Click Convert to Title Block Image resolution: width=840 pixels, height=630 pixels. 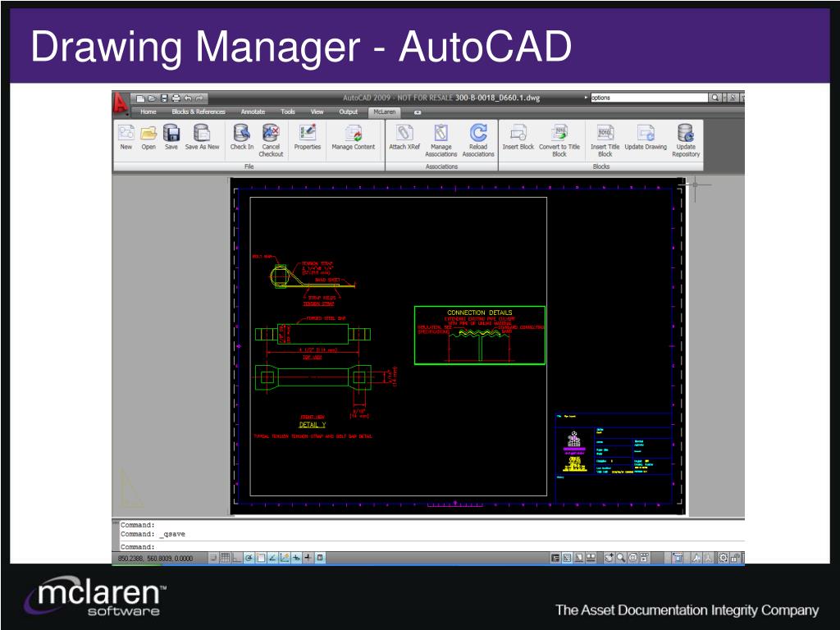tap(559, 139)
